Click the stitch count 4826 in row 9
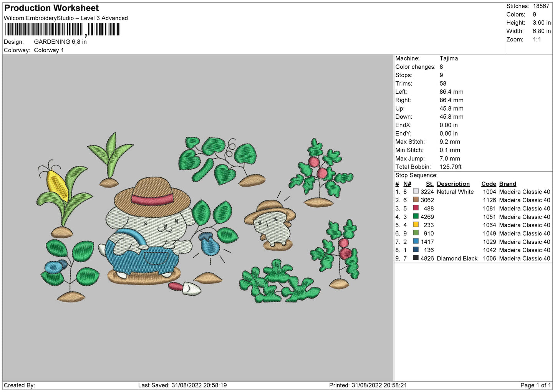Viewport: 555px width, 392px height. [x=427, y=258]
